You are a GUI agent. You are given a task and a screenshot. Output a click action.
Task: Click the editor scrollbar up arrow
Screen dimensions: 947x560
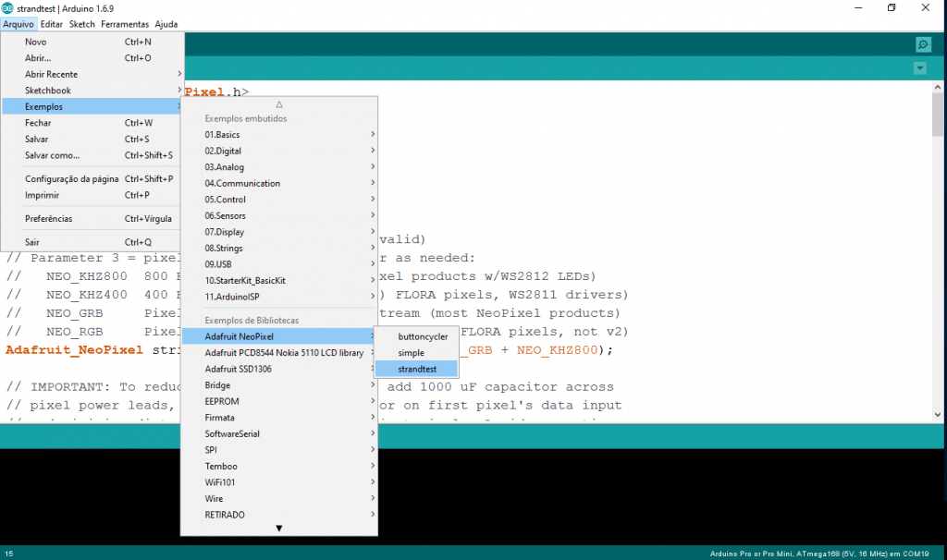click(x=938, y=87)
